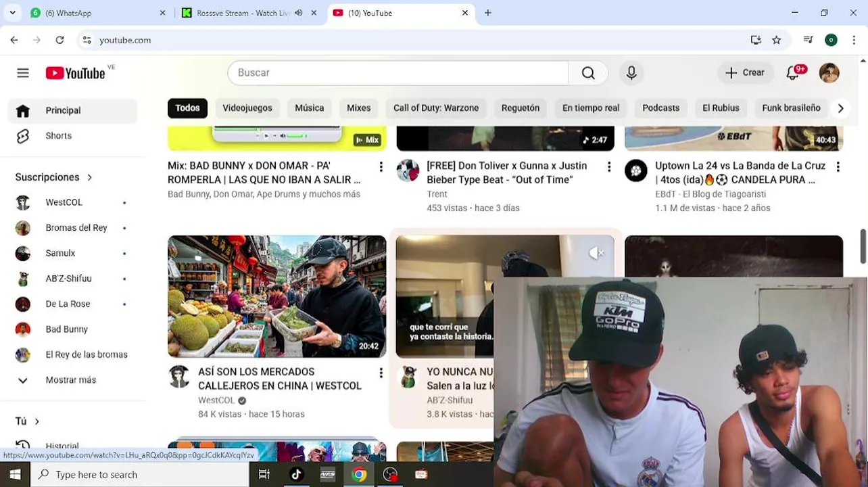Expand the Suscripciones section
The height and width of the screenshot is (487, 868).
point(54,177)
